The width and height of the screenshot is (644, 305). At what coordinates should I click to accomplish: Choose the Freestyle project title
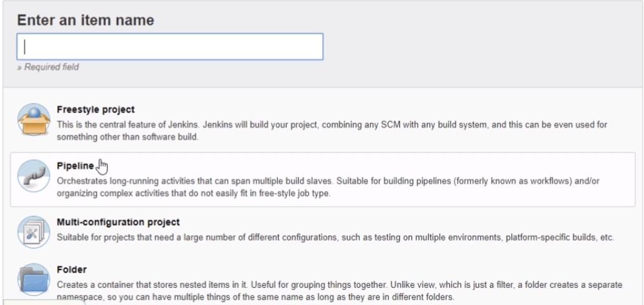tap(96, 110)
